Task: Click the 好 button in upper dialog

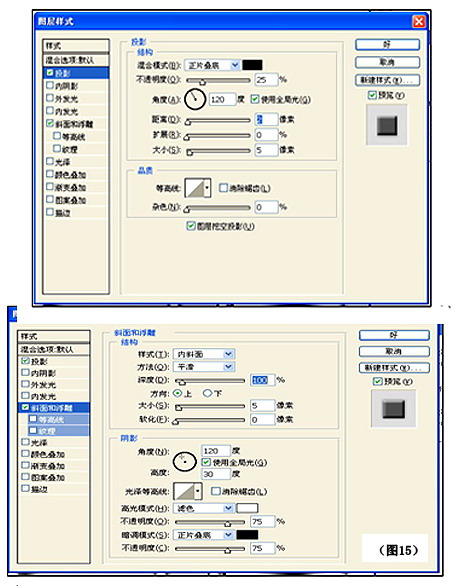Action: tap(387, 45)
